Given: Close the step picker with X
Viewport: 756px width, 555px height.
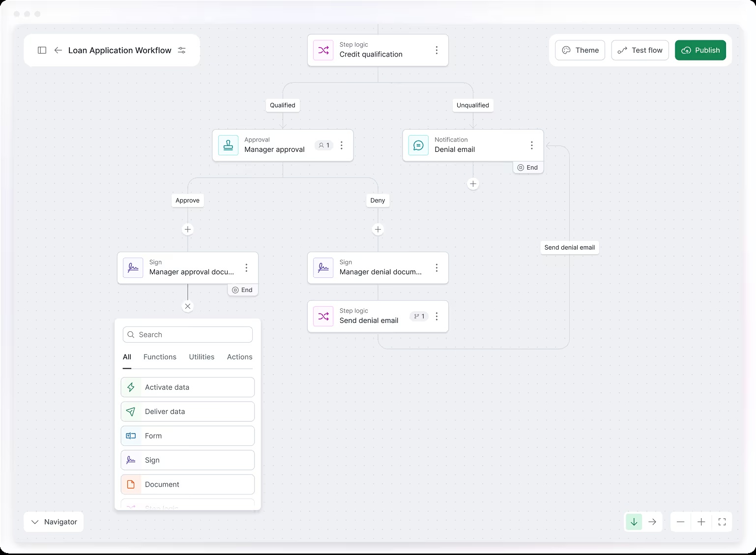Looking at the screenshot, I should coord(188,306).
